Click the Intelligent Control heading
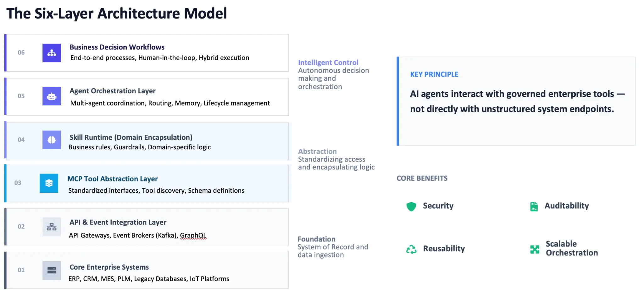 tap(328, 62)
